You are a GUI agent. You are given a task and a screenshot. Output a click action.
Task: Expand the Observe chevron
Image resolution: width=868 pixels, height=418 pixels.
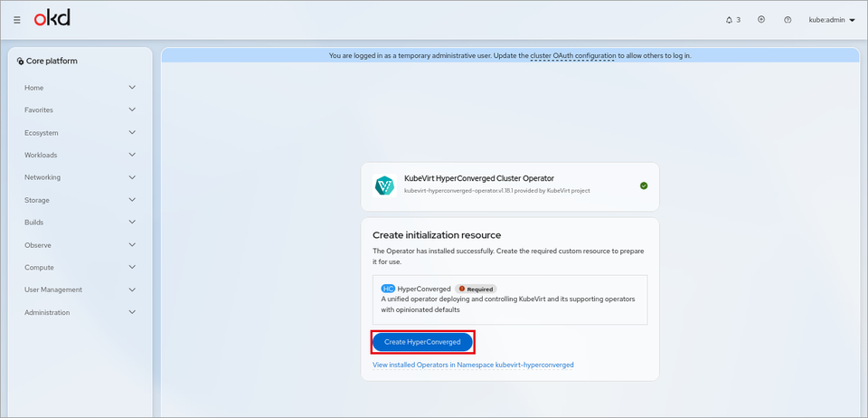pyautogui.click(x=132, y=244)
